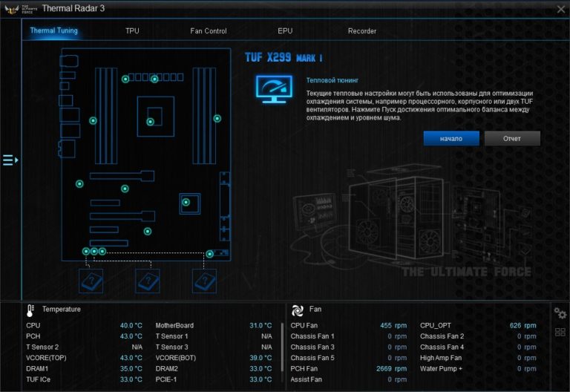Click PCH temperature value 43.0 °C
Viewport: 570px width, 392px height.
(131, 336)
